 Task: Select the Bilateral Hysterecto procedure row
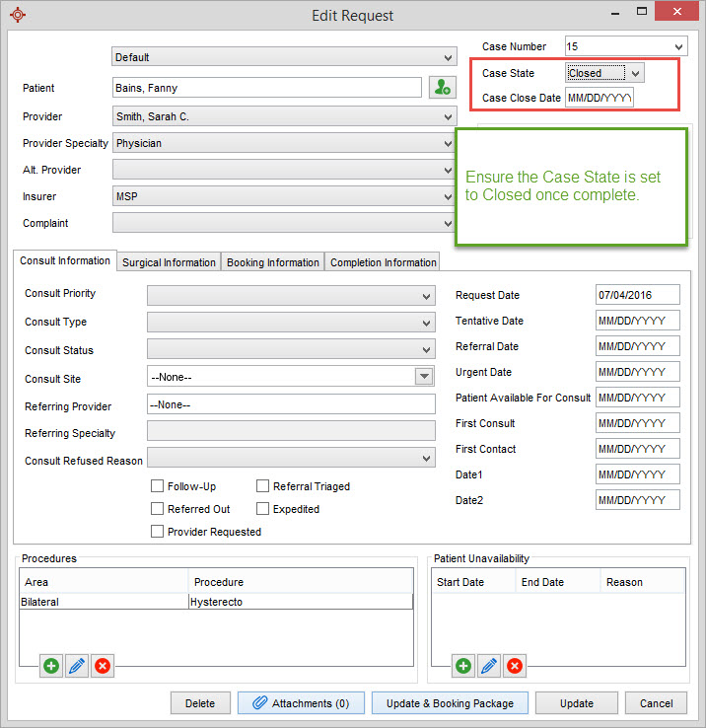[216, 602]
